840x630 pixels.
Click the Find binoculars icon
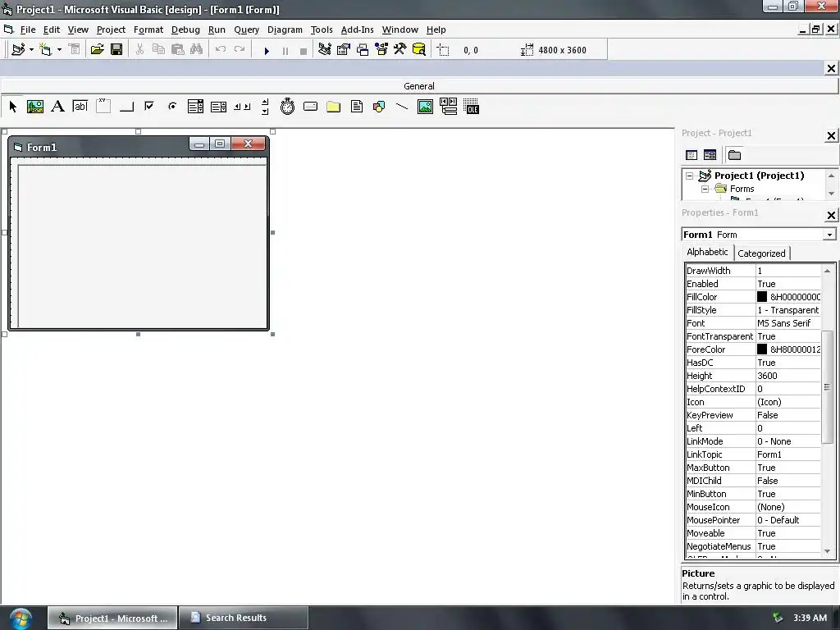coord(197,50)
